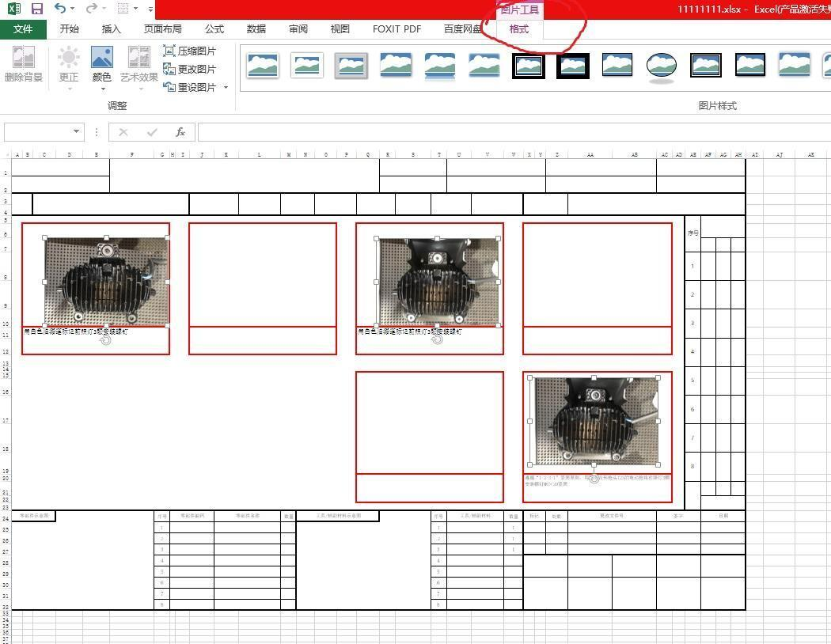831x644 pixels.
Task: Open the File (文件) tab
Action: click(23, 29)
